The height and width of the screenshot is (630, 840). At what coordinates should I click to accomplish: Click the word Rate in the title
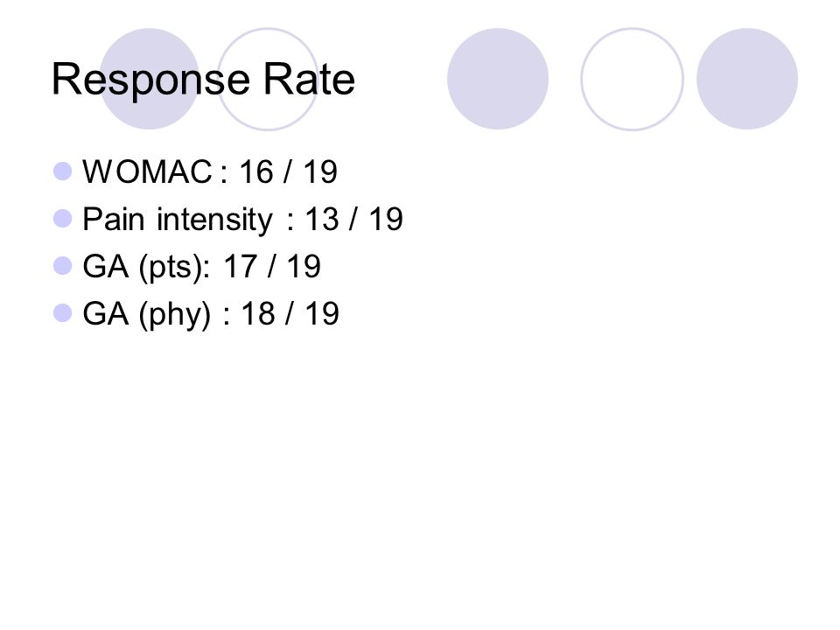[309, 80]
